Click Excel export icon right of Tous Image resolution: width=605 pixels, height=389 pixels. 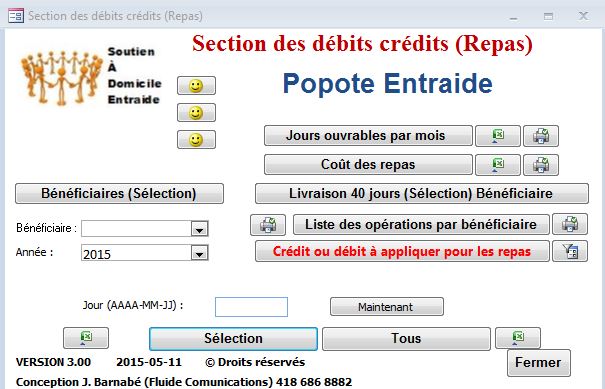pos(518,338)
